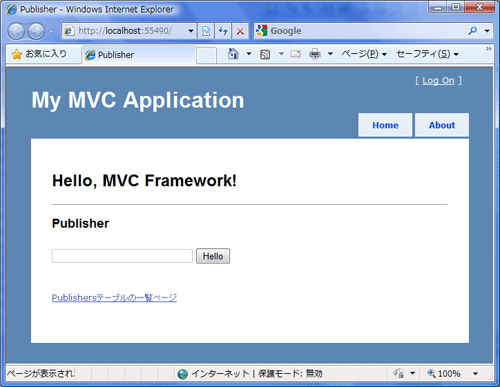Click the status bar security settings icon
This screenshot has width=500, height=387.
pyautogui.click(x=399, y=373)
